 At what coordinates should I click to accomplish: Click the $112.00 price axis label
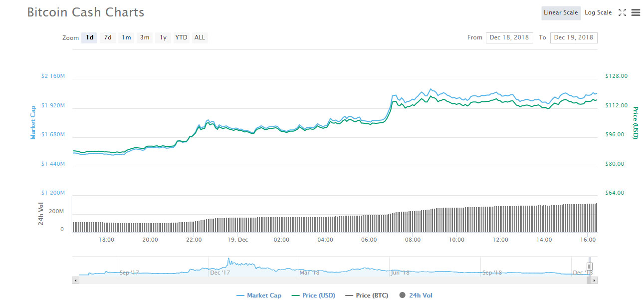click(616, 105)
